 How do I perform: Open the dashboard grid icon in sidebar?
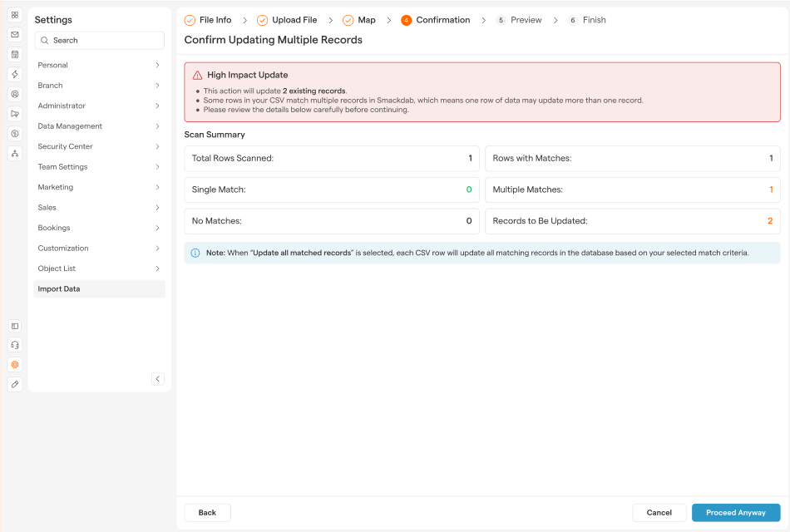tap(15, 15)
